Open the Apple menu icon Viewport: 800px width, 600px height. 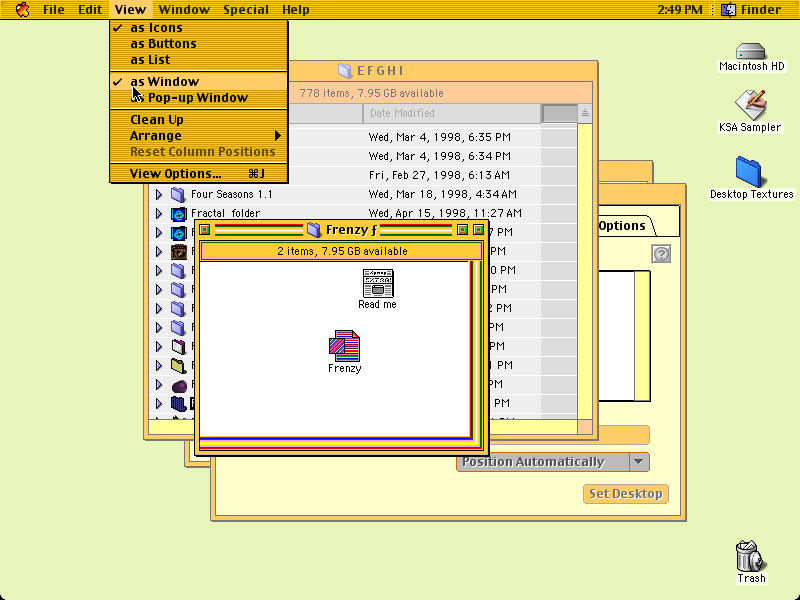tap(22, 9)
